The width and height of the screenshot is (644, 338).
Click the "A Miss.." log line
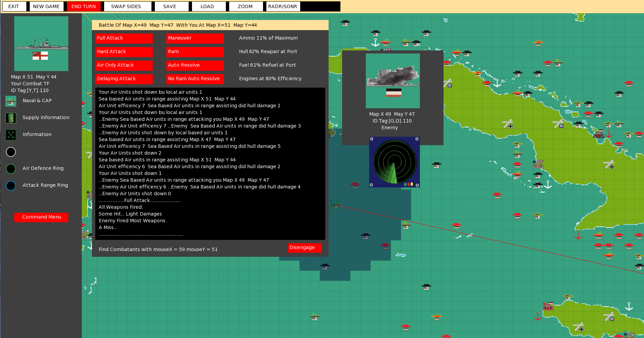tap(108, 227)
